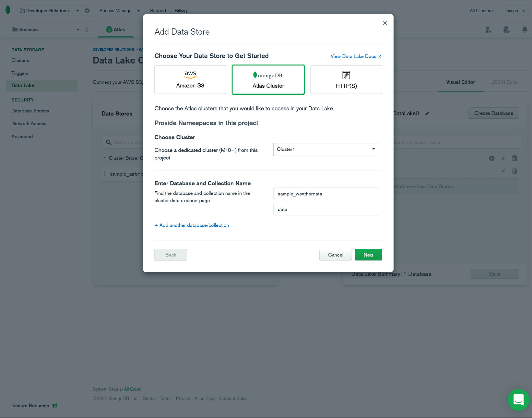Choose the Amazon S3 data store
Screen dimensions: 532x418
(x=190, y=80)
